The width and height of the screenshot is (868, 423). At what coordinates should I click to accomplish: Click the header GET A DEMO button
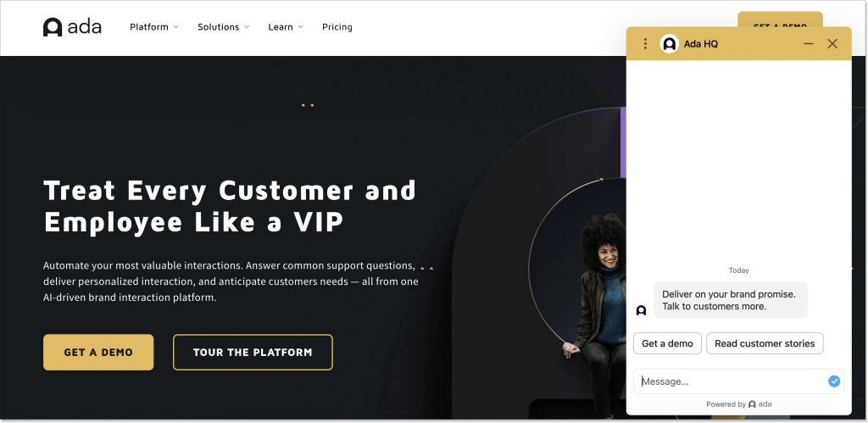[780, 19]
